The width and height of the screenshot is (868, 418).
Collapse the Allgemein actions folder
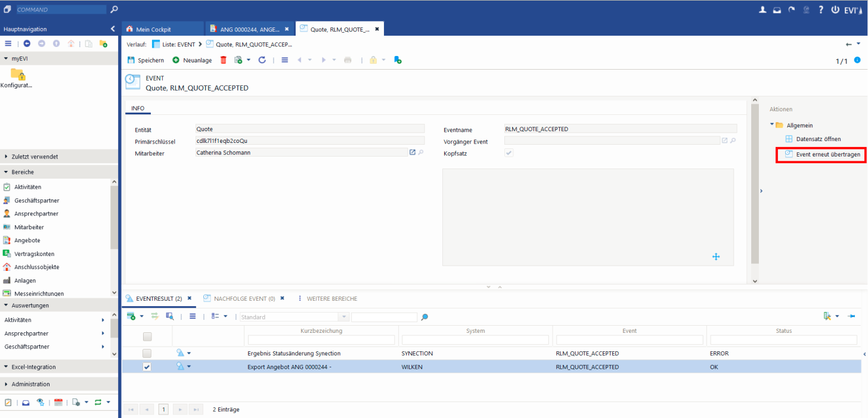click(x=772, y=125)
